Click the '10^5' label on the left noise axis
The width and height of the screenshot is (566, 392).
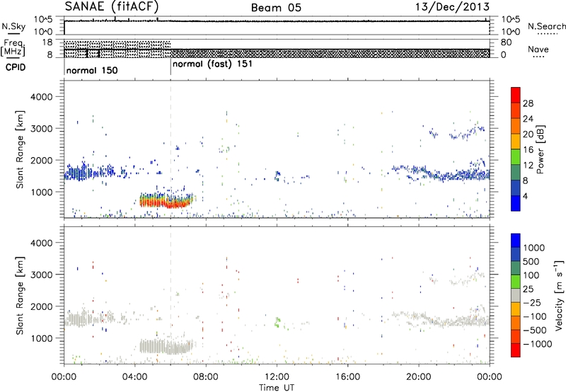(43, 19)
